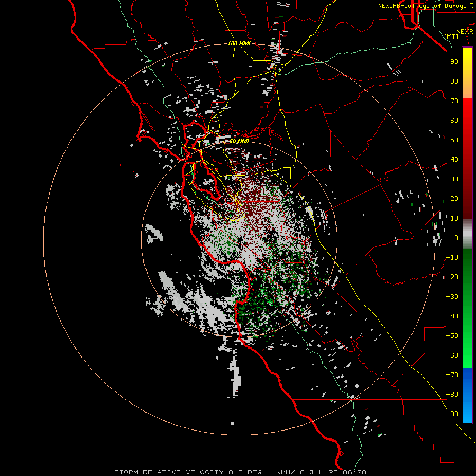Click the 70 value on velocity scale
The image size is (476, 476).
coord(454,101)
